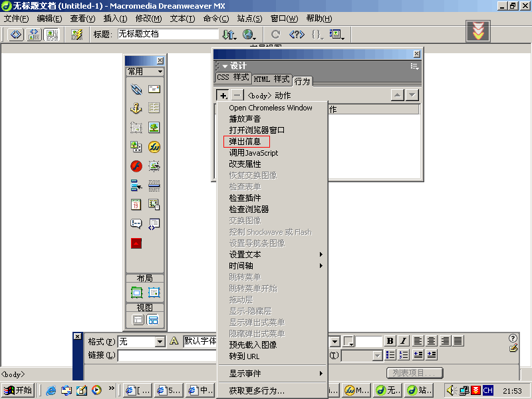This screenshot has height=399, width=532.
Task: Toggle Bold in the Properties panel
Action: coord(390,341)
